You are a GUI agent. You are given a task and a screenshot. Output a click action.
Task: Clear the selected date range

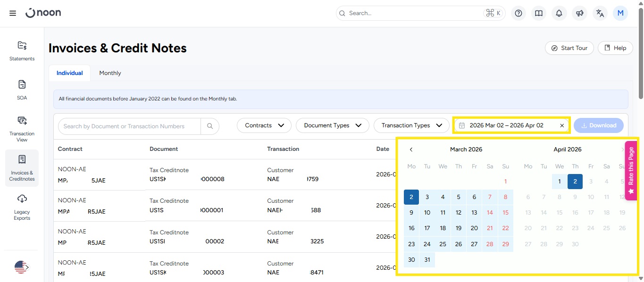tap(562, 125)
